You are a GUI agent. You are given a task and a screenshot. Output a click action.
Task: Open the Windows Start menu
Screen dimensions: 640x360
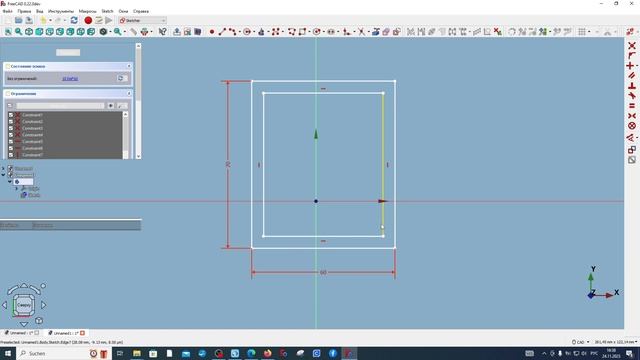7,353
